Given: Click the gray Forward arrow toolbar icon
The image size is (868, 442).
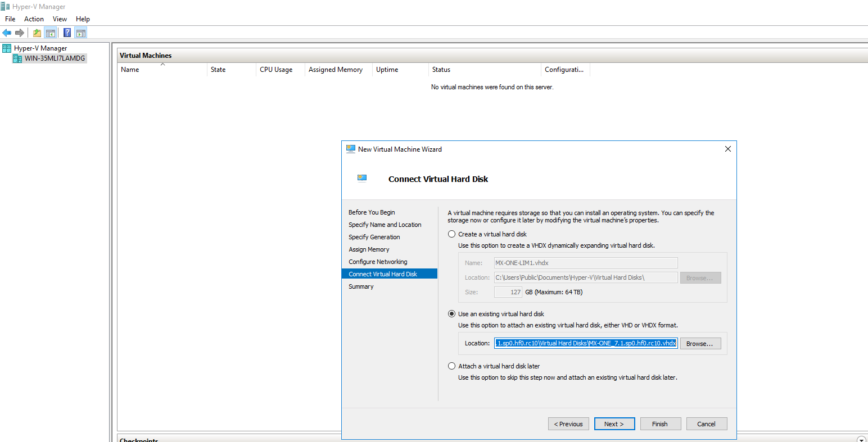Looking at the screenshot, I should [x=20, y=33].
